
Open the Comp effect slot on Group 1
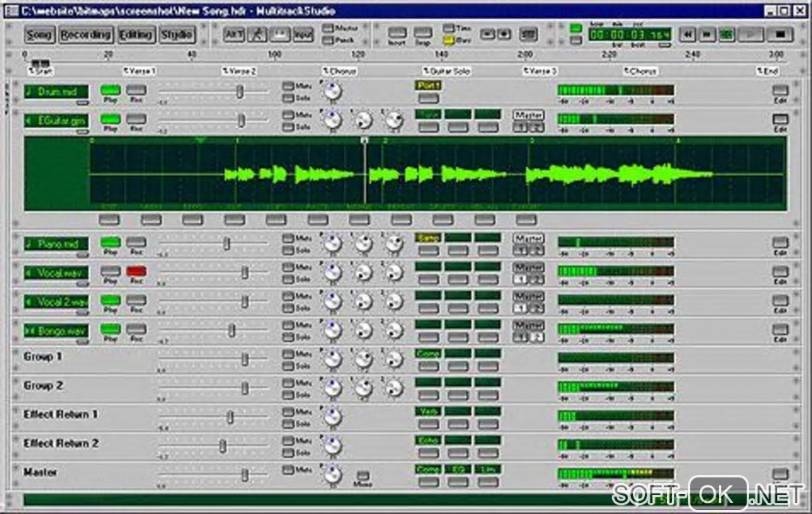coord(428,353)
